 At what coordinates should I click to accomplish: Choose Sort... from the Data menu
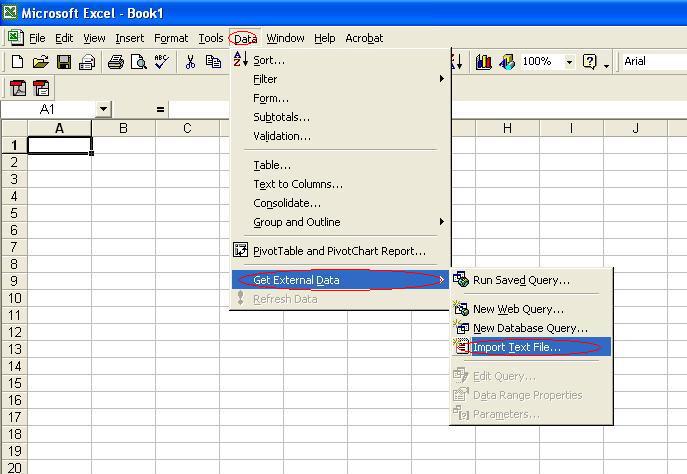(341, 60)
